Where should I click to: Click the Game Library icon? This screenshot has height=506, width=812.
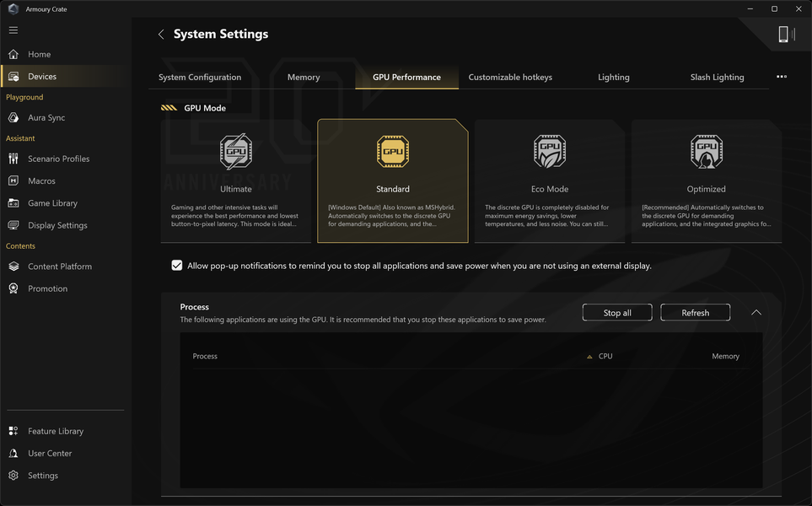pyautogui.click(x=13, y=203)
